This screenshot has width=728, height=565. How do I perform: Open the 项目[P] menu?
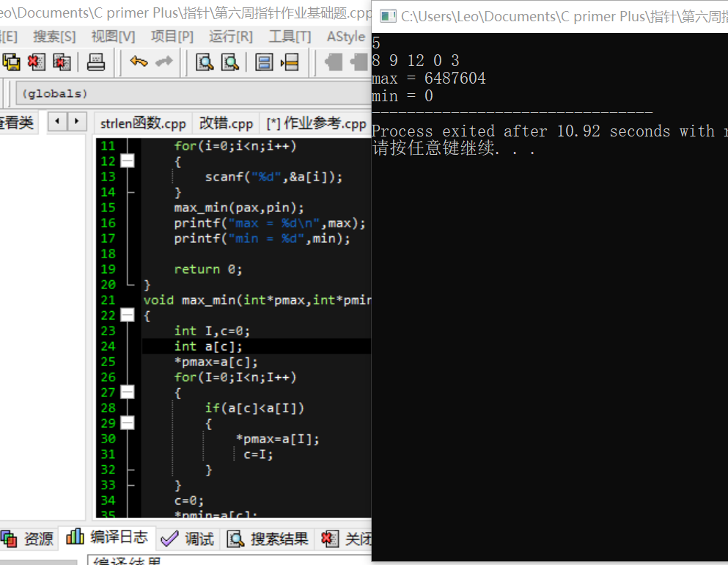(x=172, y=36)
